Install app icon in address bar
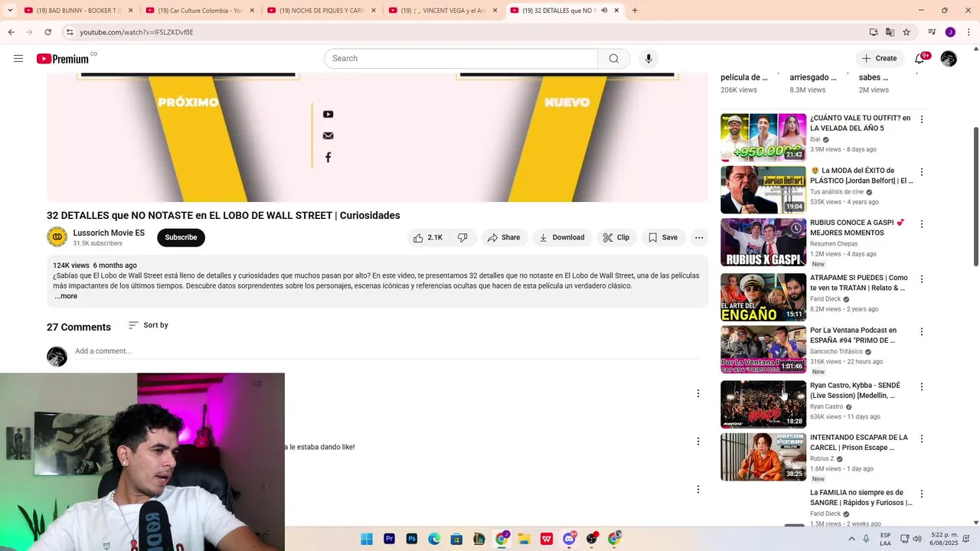Screen dimensions: 980x551 874,32
